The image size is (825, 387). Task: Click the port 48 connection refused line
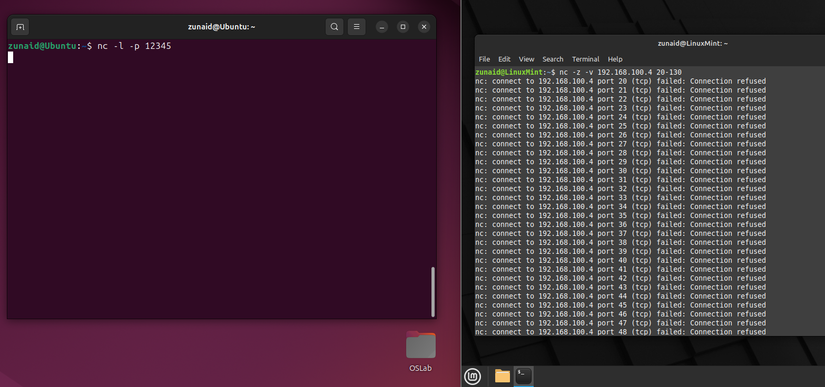[620, 332]
